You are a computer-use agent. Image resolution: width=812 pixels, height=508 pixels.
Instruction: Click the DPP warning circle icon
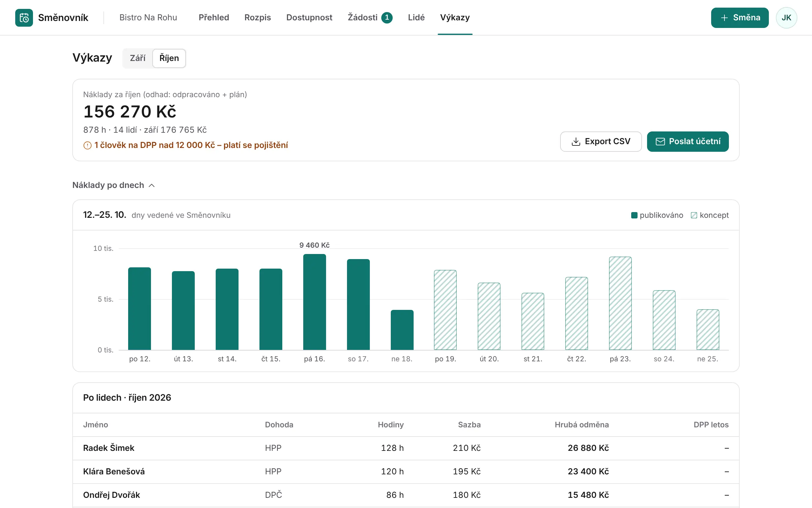(87, 145)
